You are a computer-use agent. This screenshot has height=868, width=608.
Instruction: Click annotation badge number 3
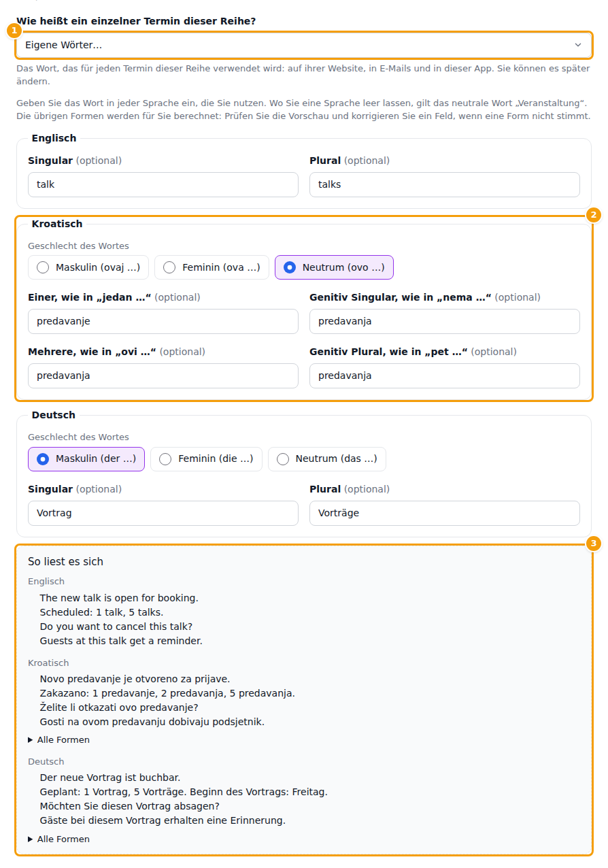click(593, 543)
